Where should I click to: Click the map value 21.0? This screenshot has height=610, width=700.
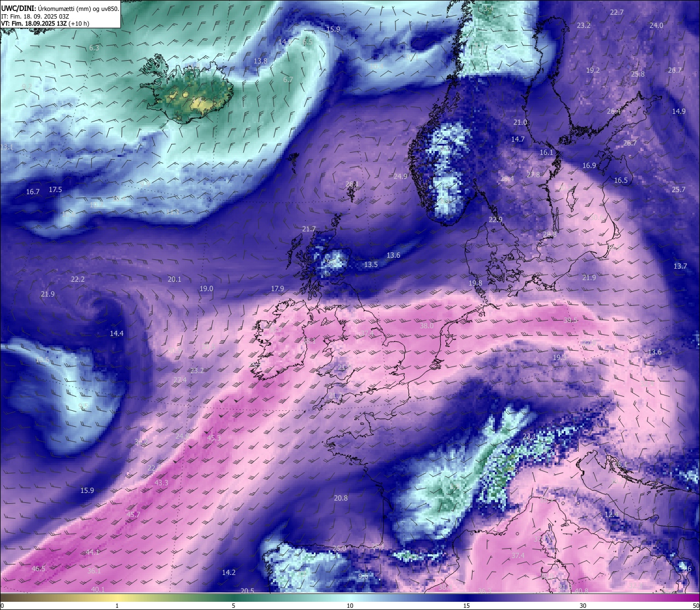point(520,122)
